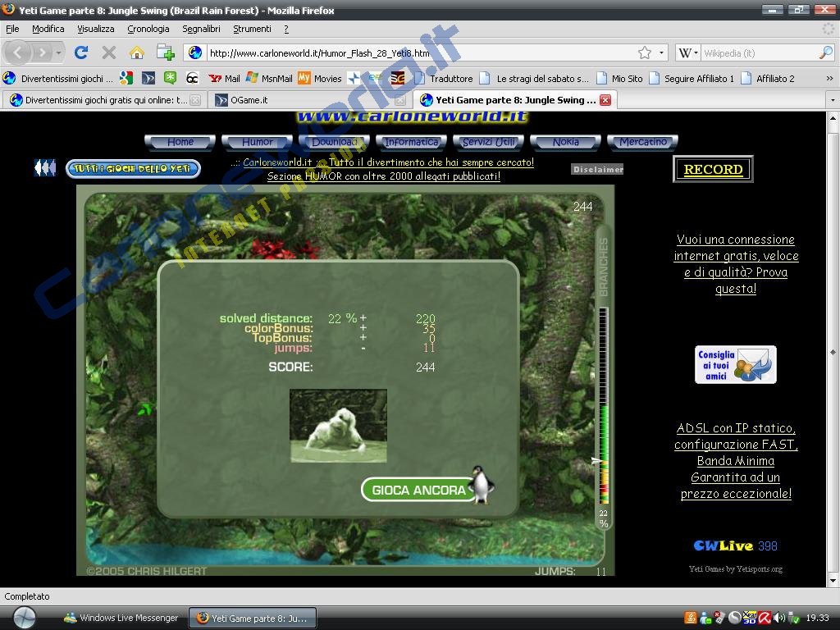Click the Consiglia ai tuoi amici banner
840x630 pixels.
pyautogui.click(x=736, y=365)
